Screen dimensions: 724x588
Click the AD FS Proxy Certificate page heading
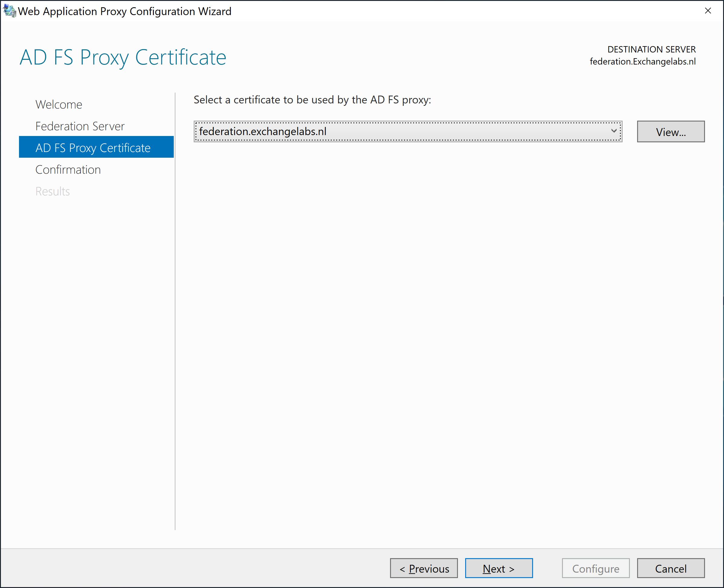tap(123, 57)
